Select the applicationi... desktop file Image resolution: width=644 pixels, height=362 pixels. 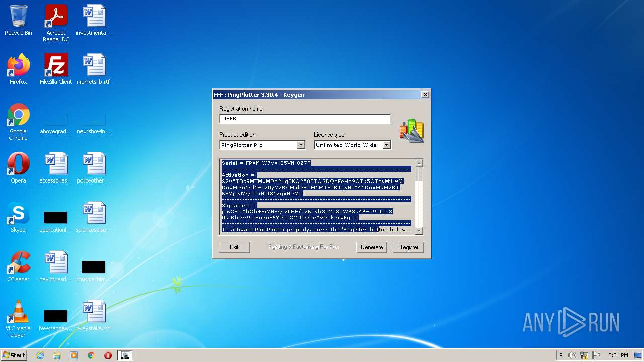click(56, 221)
